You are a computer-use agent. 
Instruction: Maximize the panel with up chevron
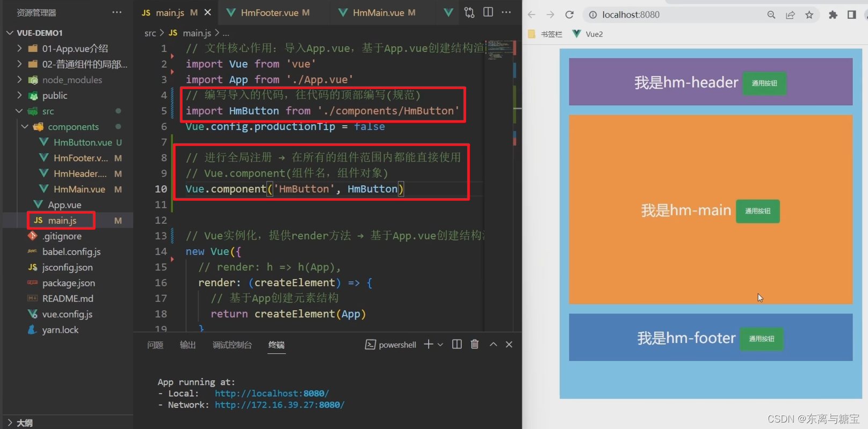pyautogui.click(x=493, y=344)
